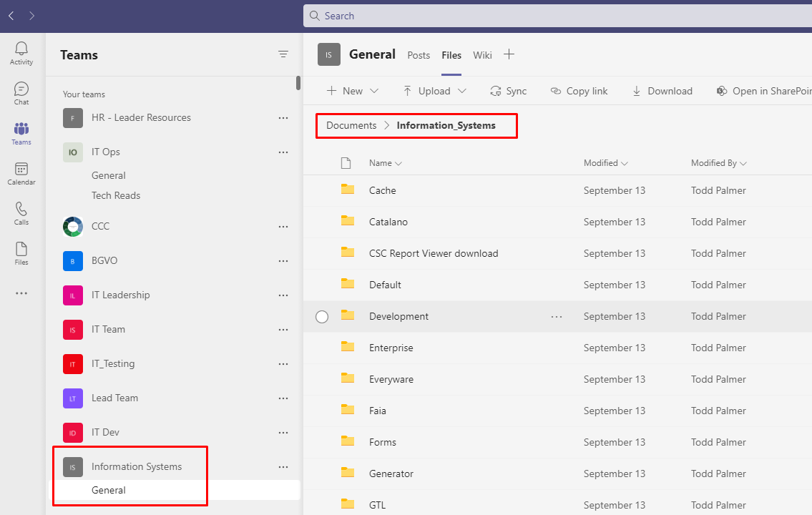This screenshot has width=812, height=515.
Task: Open more added apps via sidebar ellipsis
Action: (x=21, y=293)
